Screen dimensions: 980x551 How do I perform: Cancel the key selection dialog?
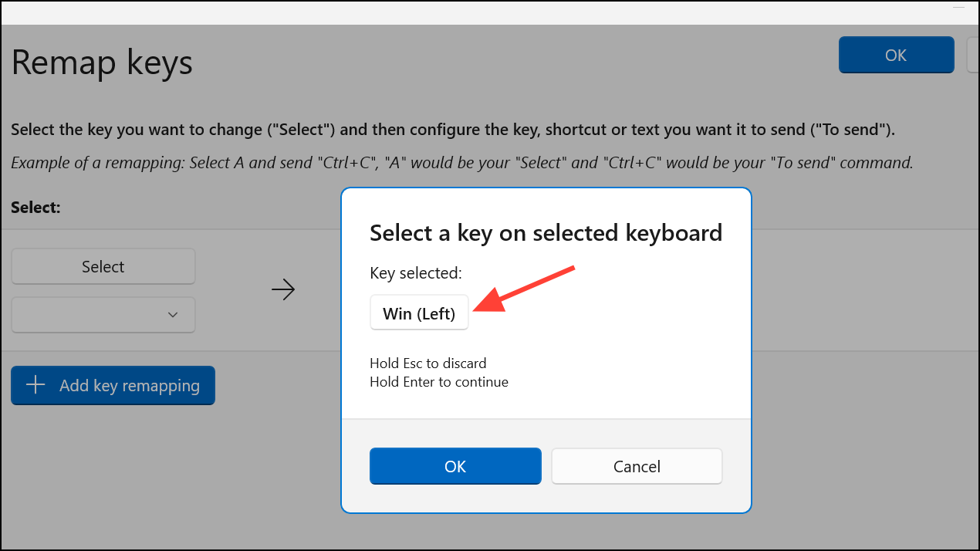[x=636, y=466]
